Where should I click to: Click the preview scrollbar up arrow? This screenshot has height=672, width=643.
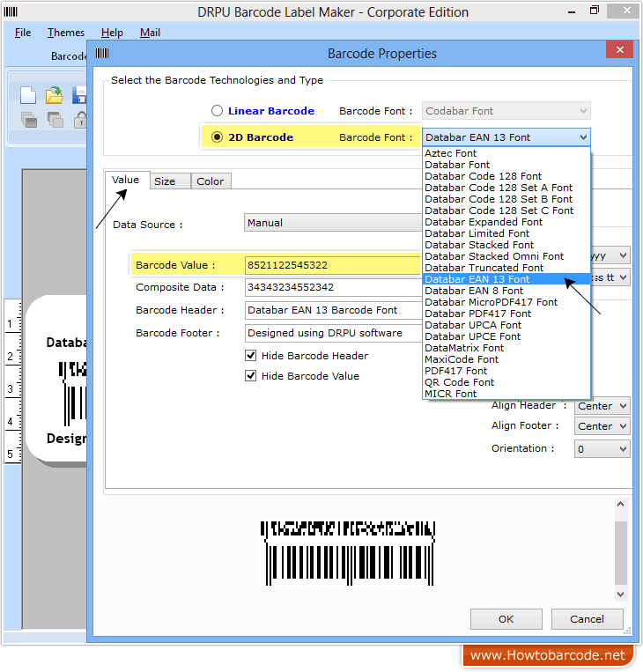(x=620, y=505)
